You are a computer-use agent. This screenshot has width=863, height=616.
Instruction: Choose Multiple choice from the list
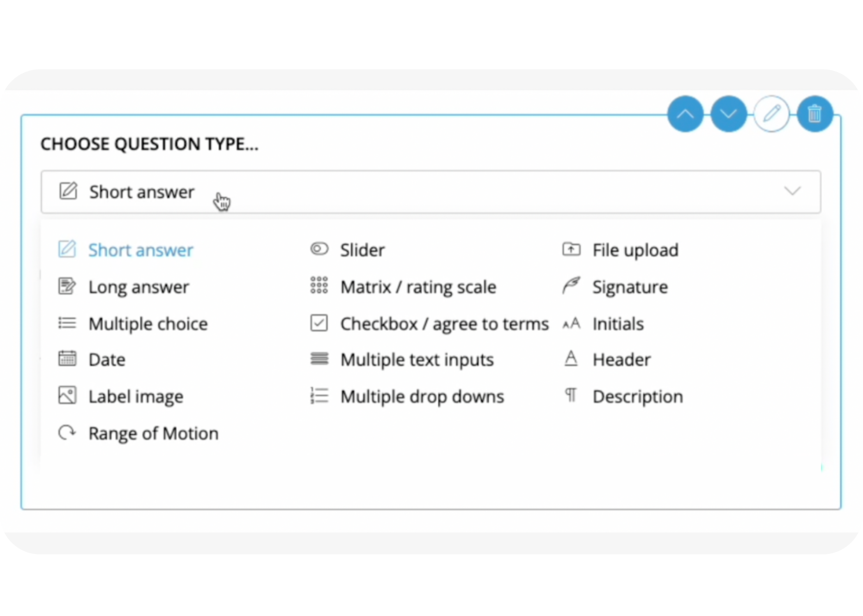coord(148,323)
